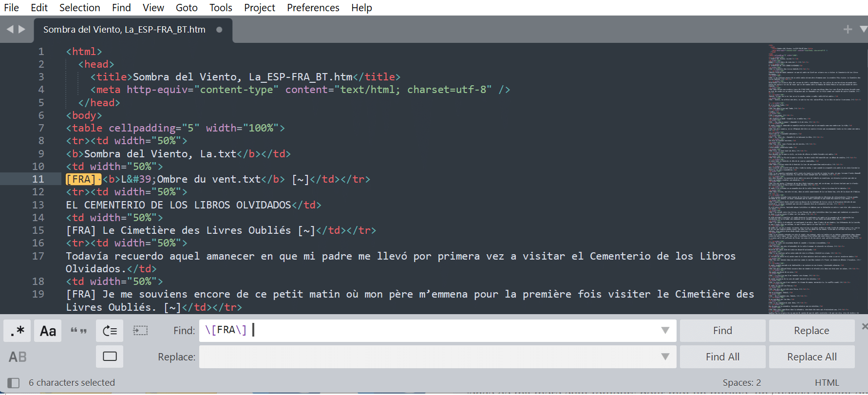
Task: Click '6 characters selected' status text
Action: [72, 383]
